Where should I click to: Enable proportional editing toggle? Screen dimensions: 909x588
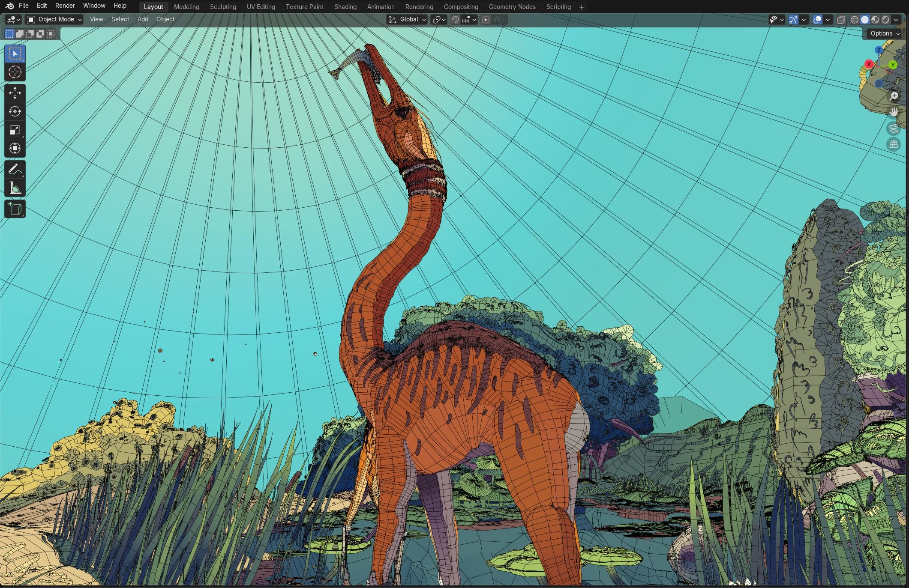tap(486, 20)
